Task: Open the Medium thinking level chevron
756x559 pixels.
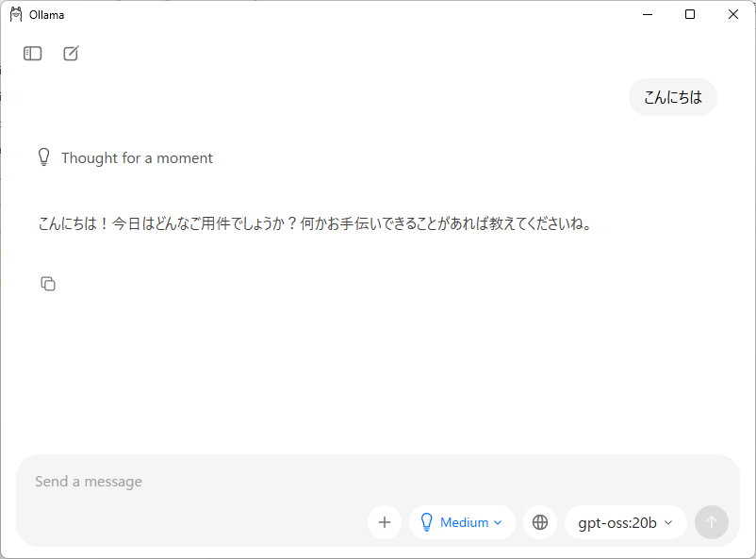Action: tap(498, 522)
